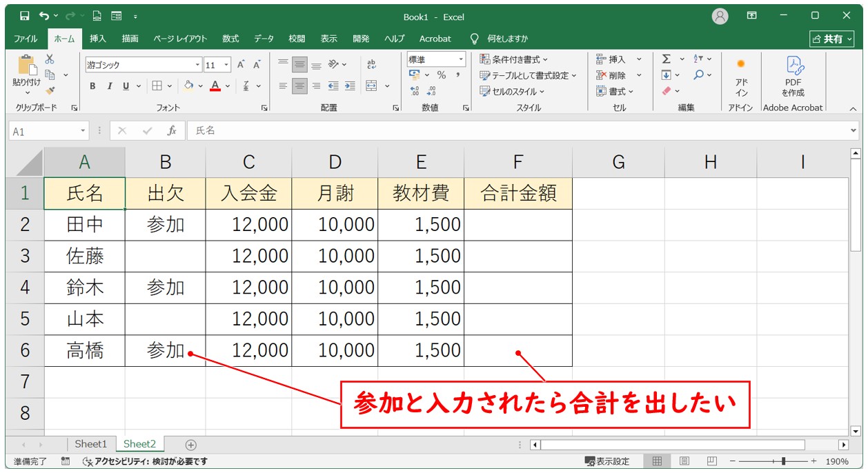Click the Increase Font Size icon
The height and width of the screenshot is (473, 868).
(x=241, y=65)
